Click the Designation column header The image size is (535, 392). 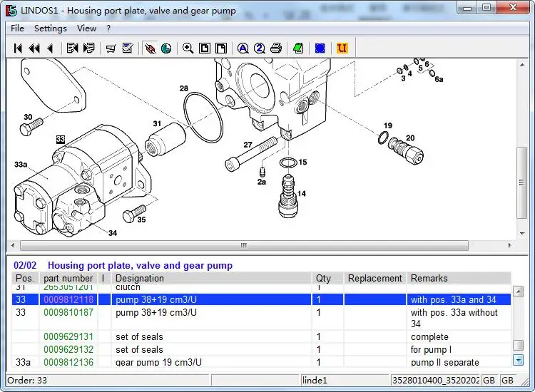point(212,278)
